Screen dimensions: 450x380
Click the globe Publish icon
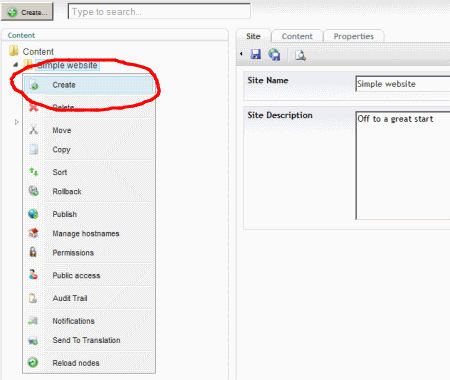[33, 214]
